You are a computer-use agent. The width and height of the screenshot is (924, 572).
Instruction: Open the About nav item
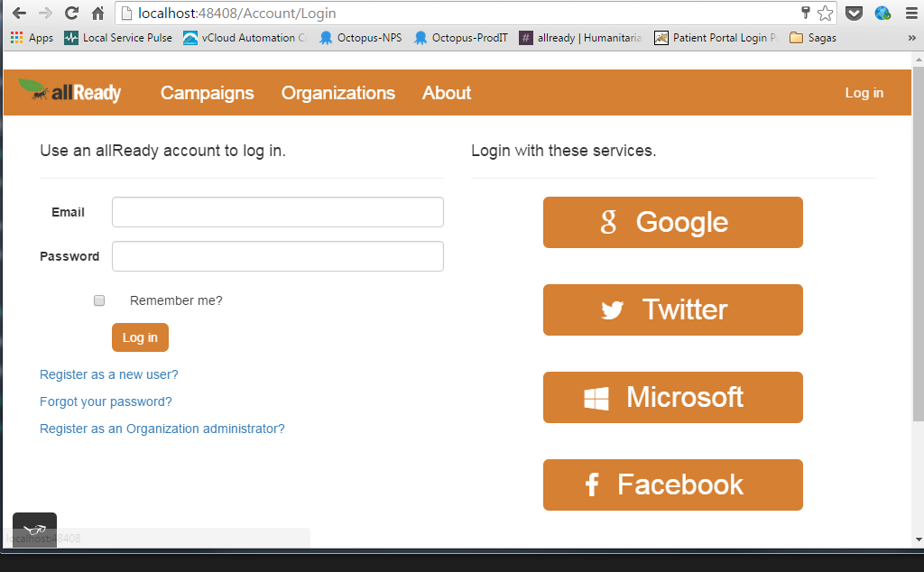[x=447, y=93]
